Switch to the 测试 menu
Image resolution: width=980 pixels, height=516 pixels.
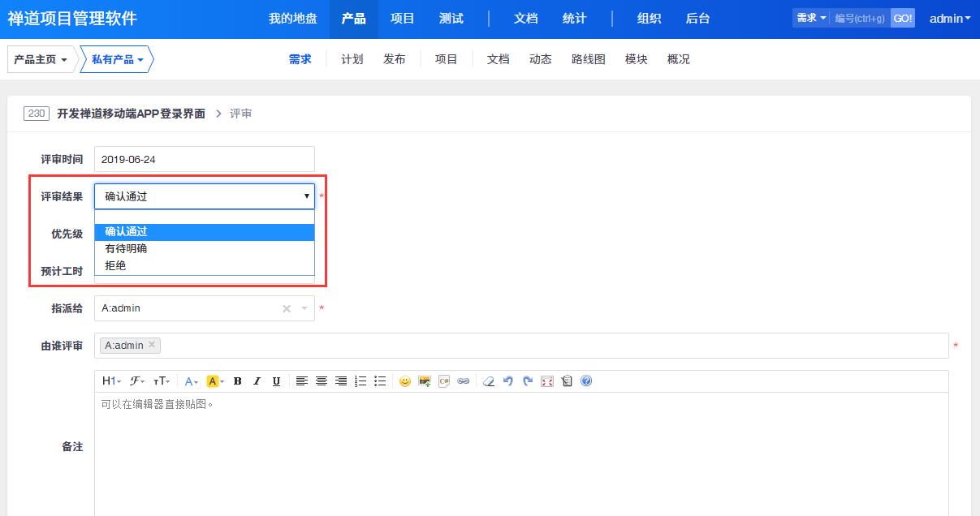[x=451, y=17]
